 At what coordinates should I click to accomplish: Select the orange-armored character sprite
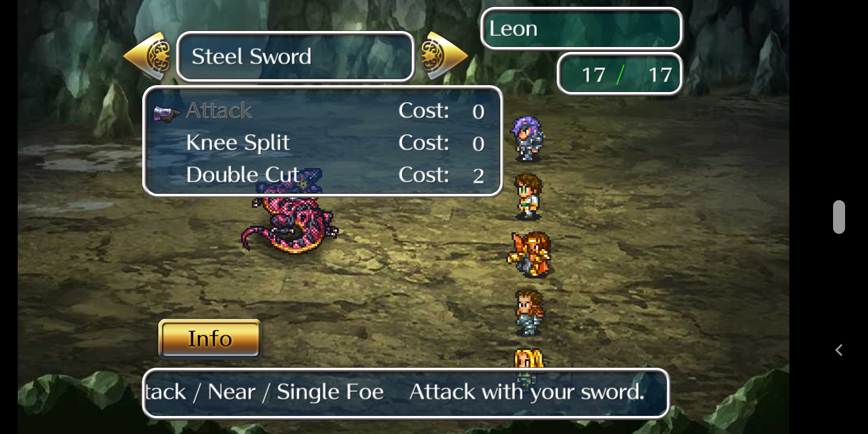(530, 254)
